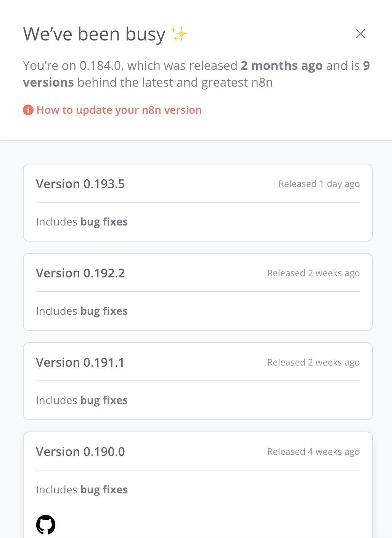This screenshot has width=392, height=538.
Task: Click the Released 1 day ago label
Action: (x=319, y=184)
